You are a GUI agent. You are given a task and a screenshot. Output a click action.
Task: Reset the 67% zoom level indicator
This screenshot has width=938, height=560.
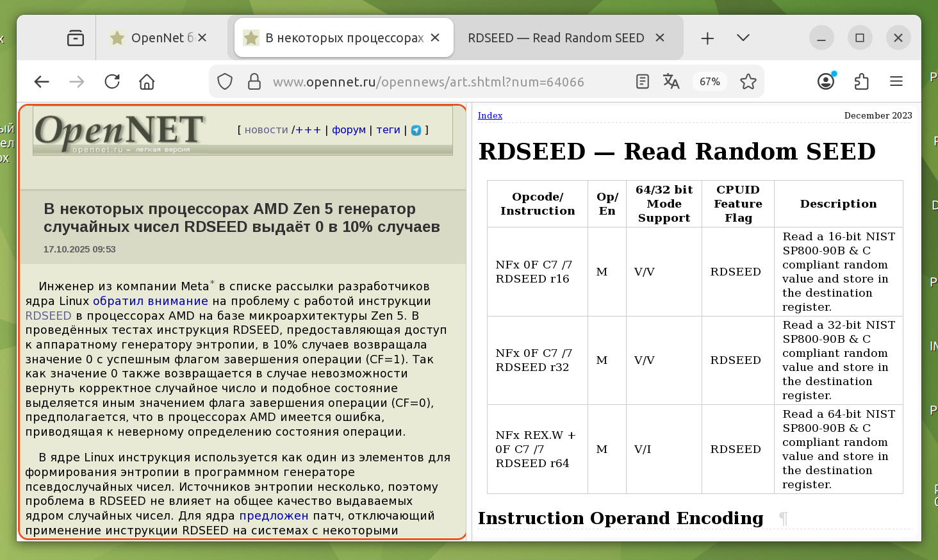click(x=710, y=82)
